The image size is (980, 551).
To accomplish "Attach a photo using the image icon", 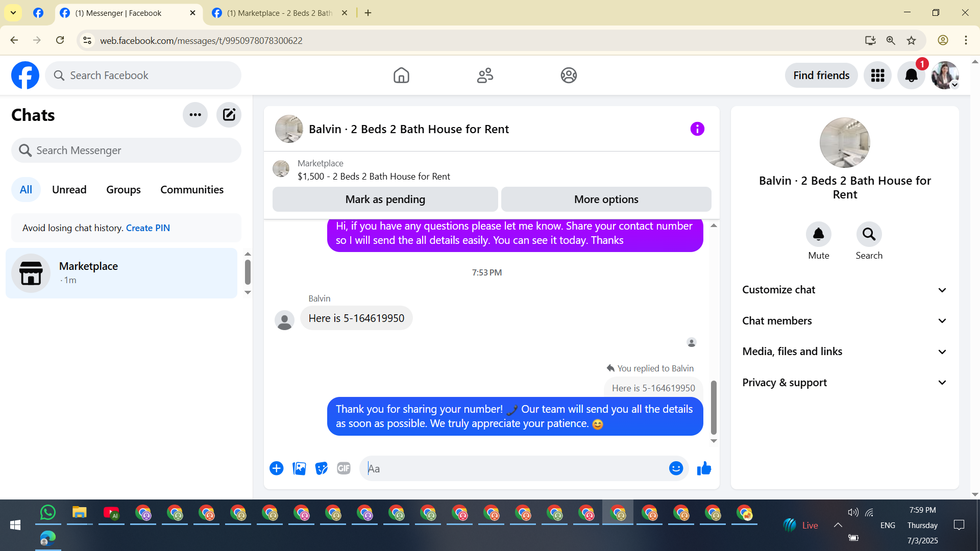I will click(x=299, y=468).
